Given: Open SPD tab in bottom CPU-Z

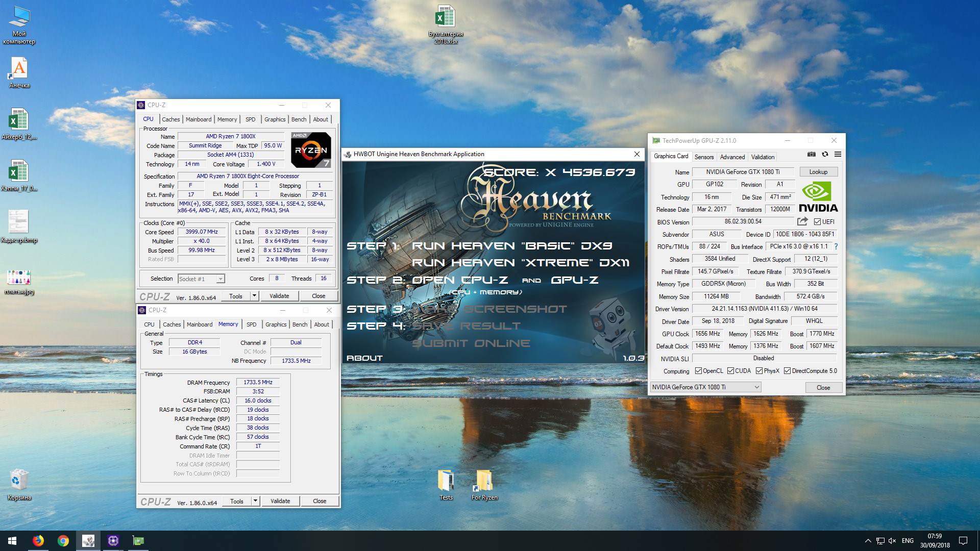Looking at the screenshot, I should [251, 324].
